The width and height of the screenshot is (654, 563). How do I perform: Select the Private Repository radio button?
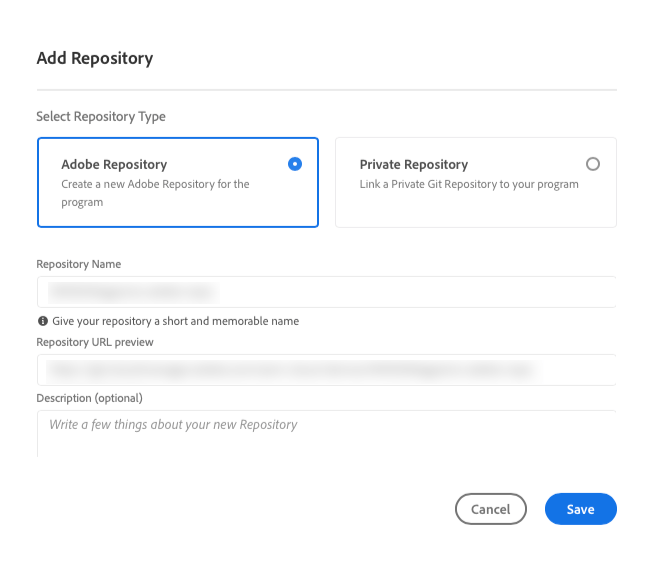pyautogui.click(x=593, y=164)
